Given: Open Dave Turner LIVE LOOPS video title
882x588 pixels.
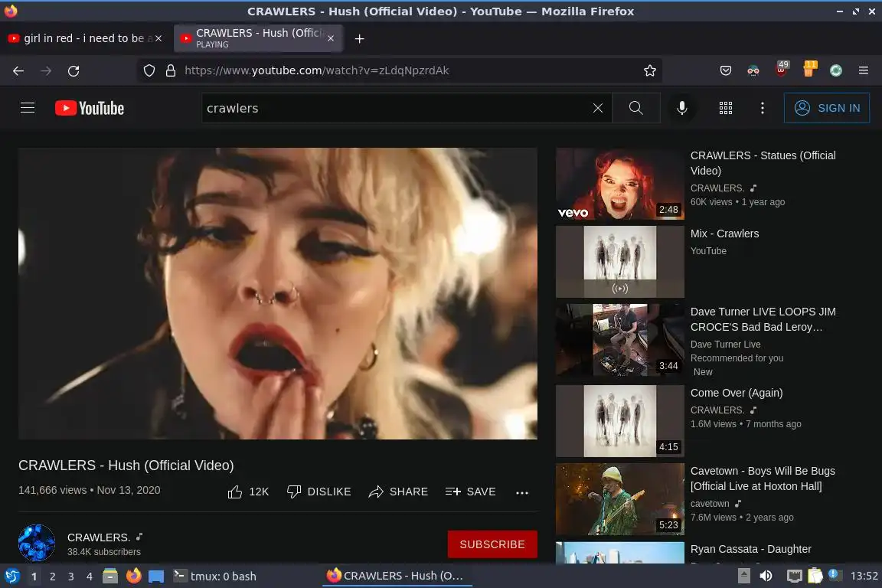Looking at the screenshot, I should click(x=763, y=319).
